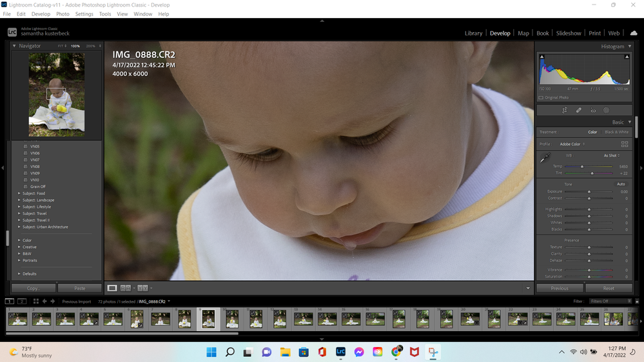Open the WB As Shot dropdown
The width and height of the screenshot is (644, 362).
611,156
